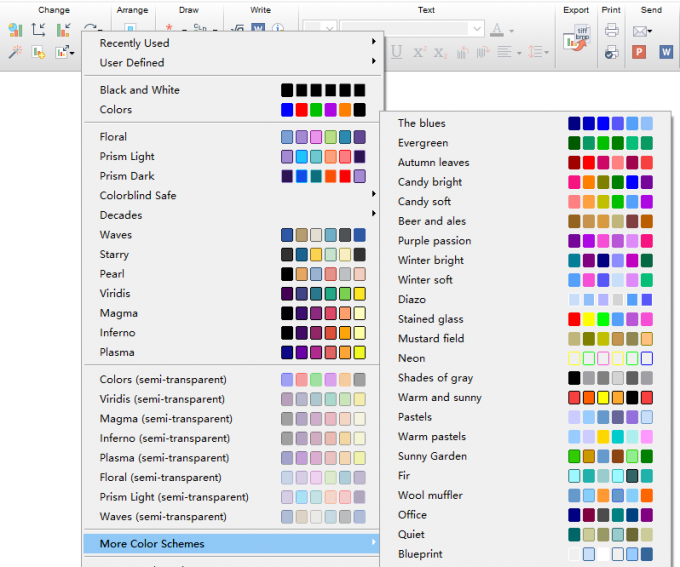Viewport: 680px width, 567px height.
Task: Pick the Autumn leaves color scheme
Action: 525,162
